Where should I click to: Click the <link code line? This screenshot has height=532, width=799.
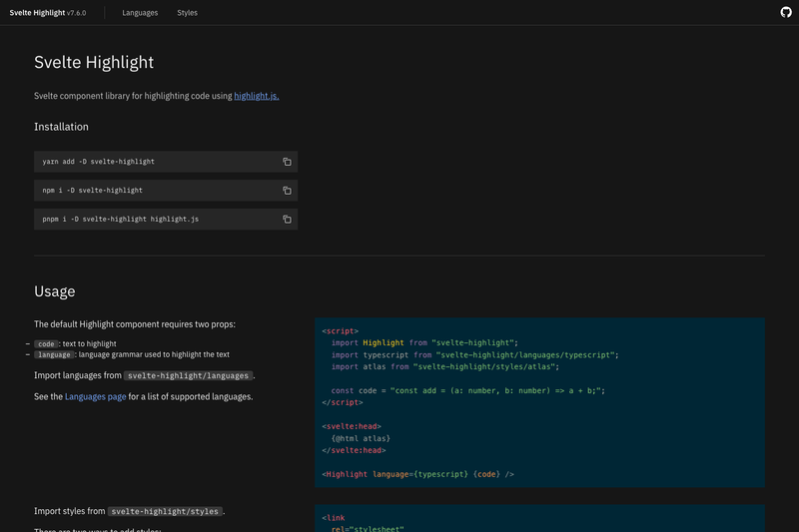334,518
